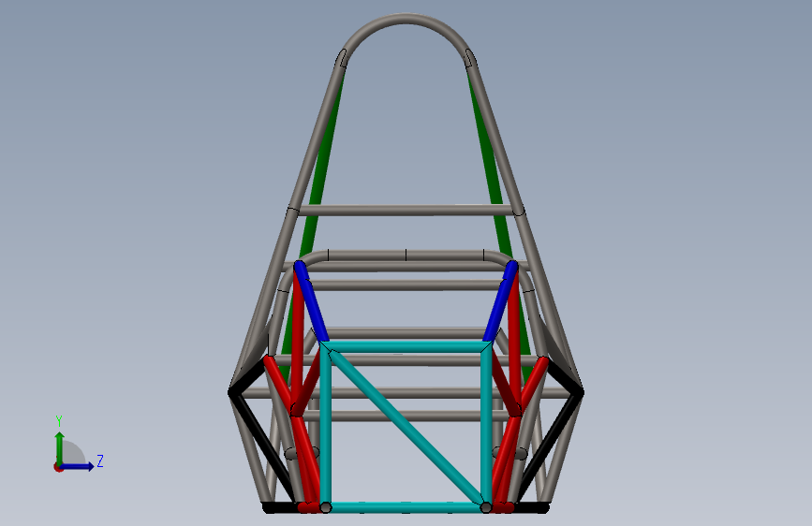This screenshot has width=812, height=526.
Task: Select the left blue angled tube
Action: (311, 301)
